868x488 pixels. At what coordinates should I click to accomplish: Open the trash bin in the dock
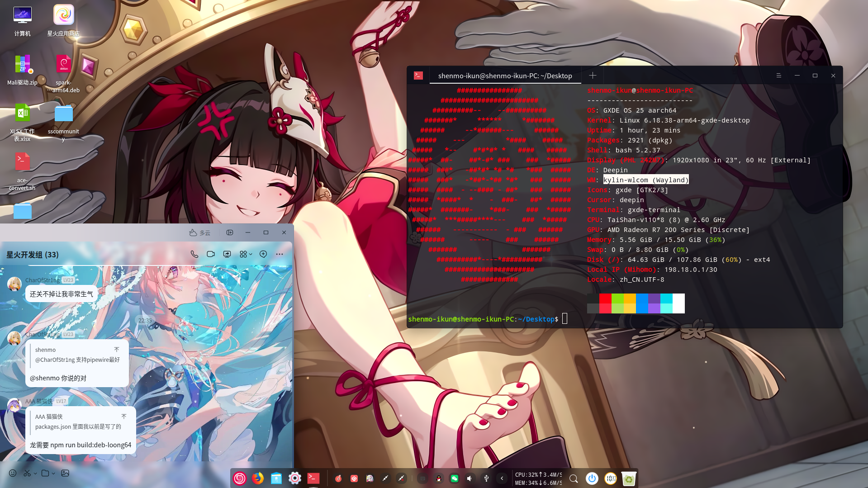click(x=629, y=479)
